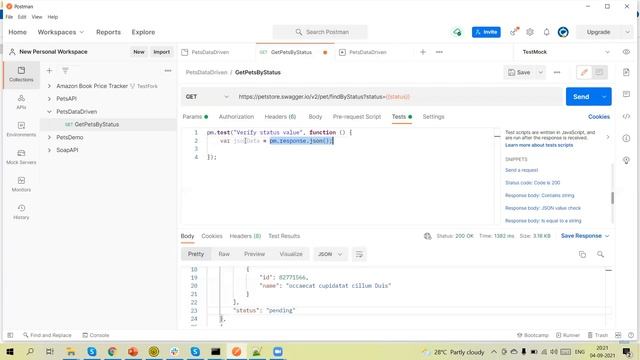Switch to the Authorization tab

pos(236,117)
